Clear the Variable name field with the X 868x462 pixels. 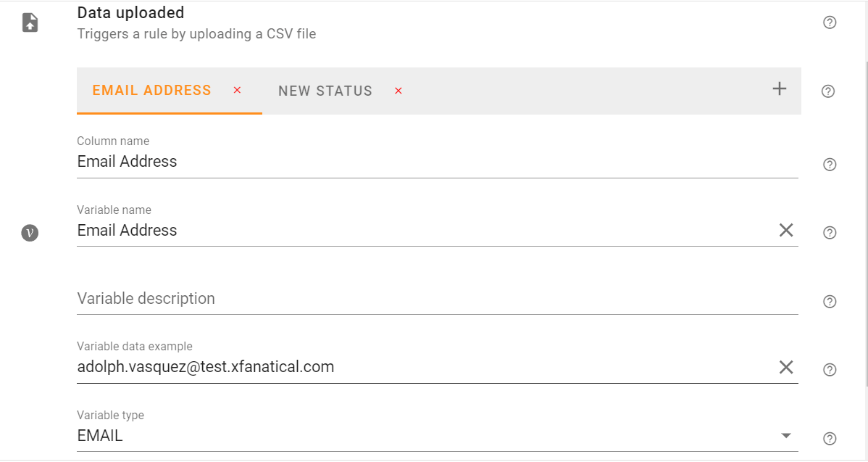coord(786,230)
